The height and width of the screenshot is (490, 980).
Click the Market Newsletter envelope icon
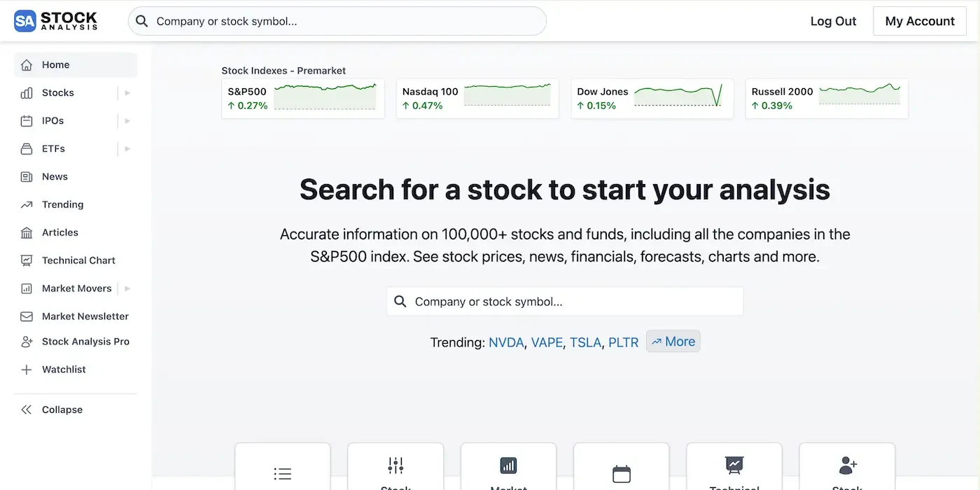(27, 316)
